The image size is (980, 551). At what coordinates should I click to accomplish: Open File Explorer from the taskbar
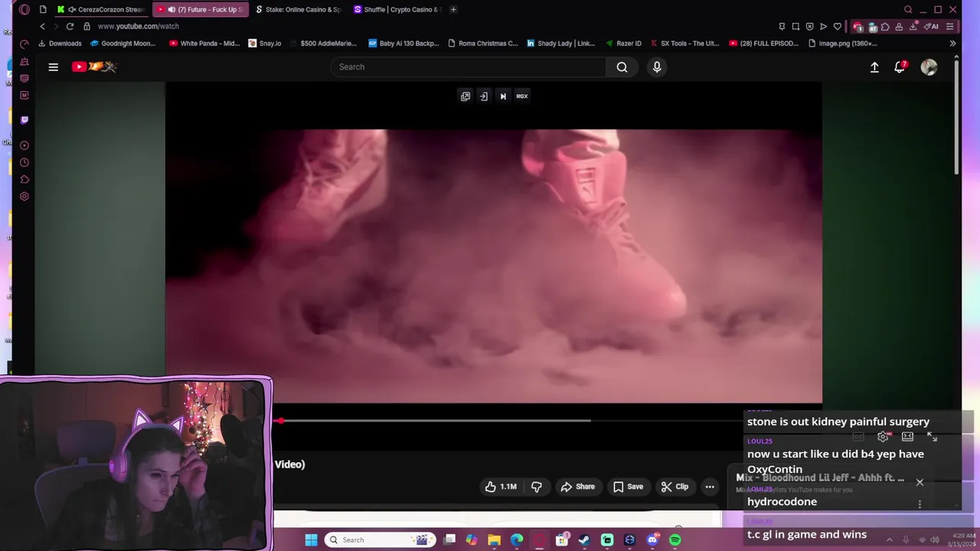pyautogui.click(x=495, y=540)
